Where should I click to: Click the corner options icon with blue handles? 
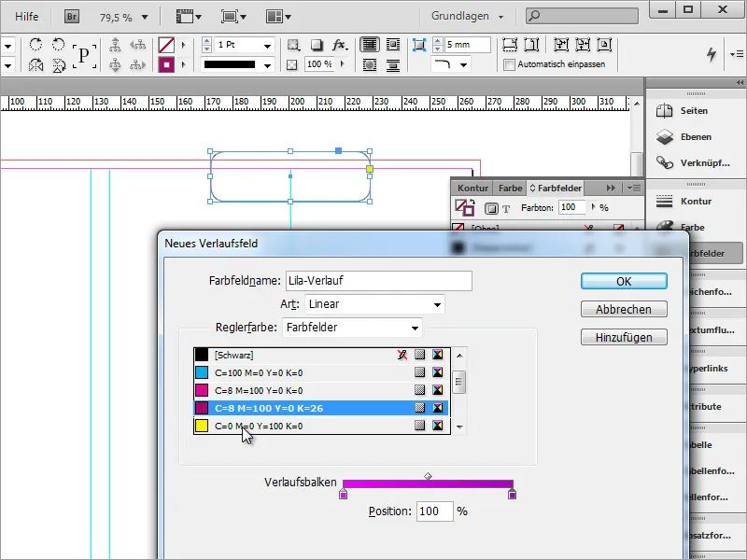pos(419,45)
